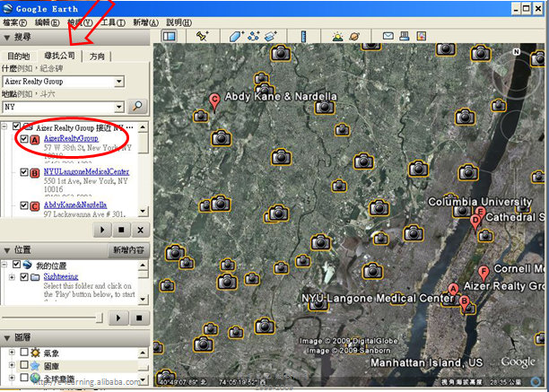The image size is (549, 392).
Task: Click red placemark B on map
Action: (465, 303)
